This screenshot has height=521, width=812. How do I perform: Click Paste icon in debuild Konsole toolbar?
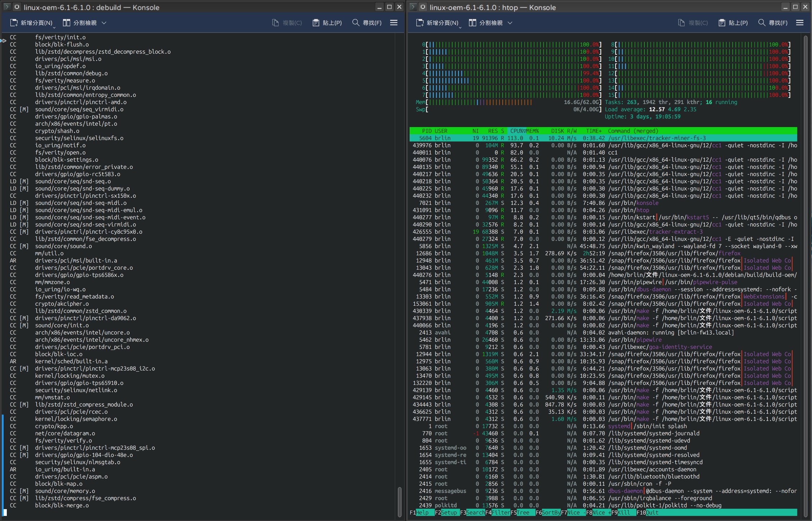tap(316, 23)
